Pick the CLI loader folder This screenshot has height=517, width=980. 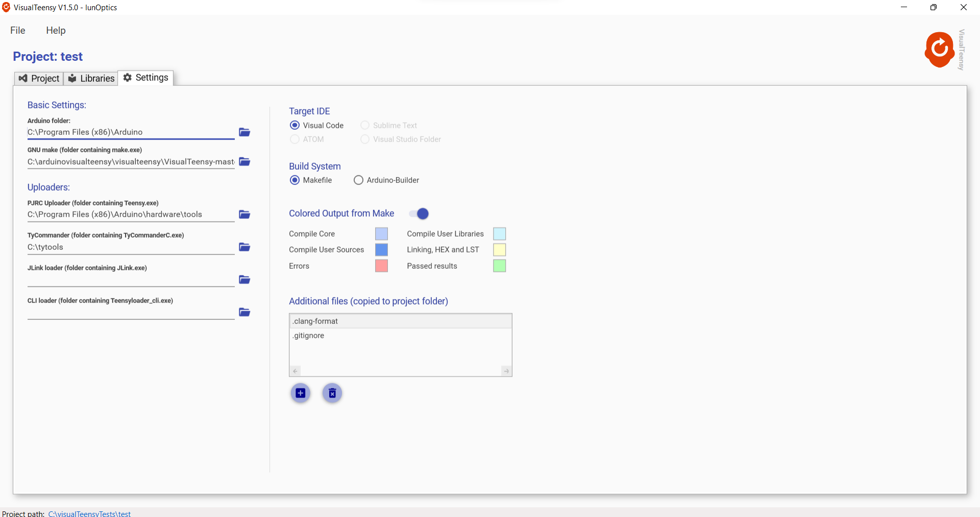click(244, 312)
